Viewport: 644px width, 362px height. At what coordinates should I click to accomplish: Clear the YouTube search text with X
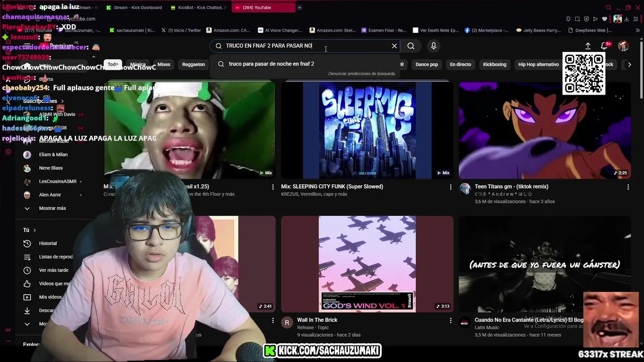pos(394,46)
